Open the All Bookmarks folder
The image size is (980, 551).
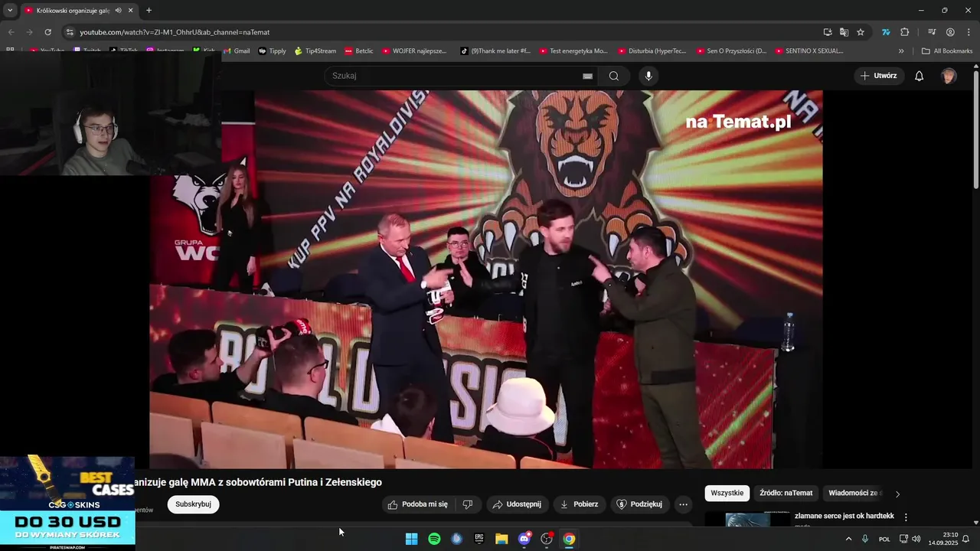pyautogui.click(x=947, y=51)
